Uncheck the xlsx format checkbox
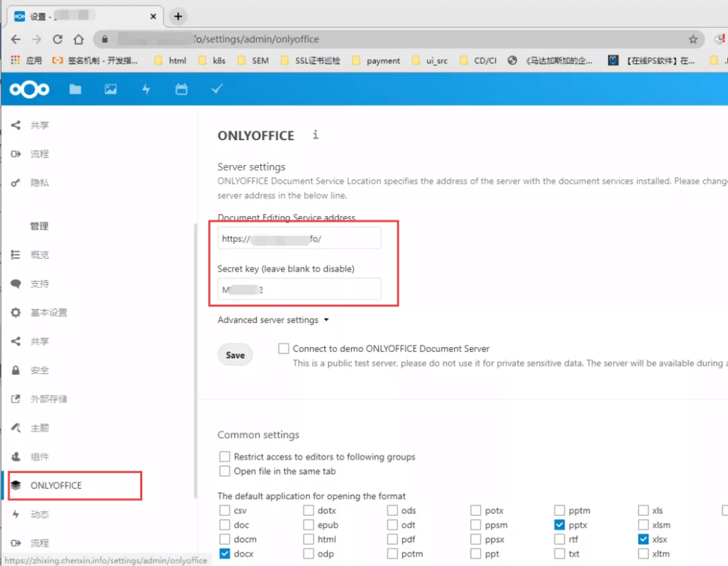 coord(643,539)
